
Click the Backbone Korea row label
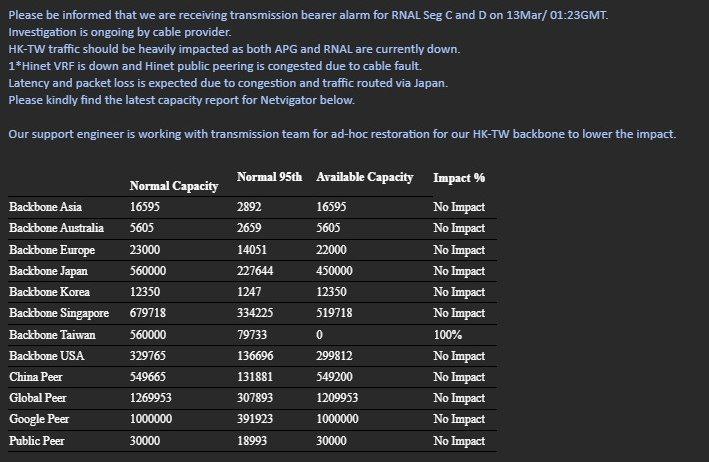click(50, 292)
